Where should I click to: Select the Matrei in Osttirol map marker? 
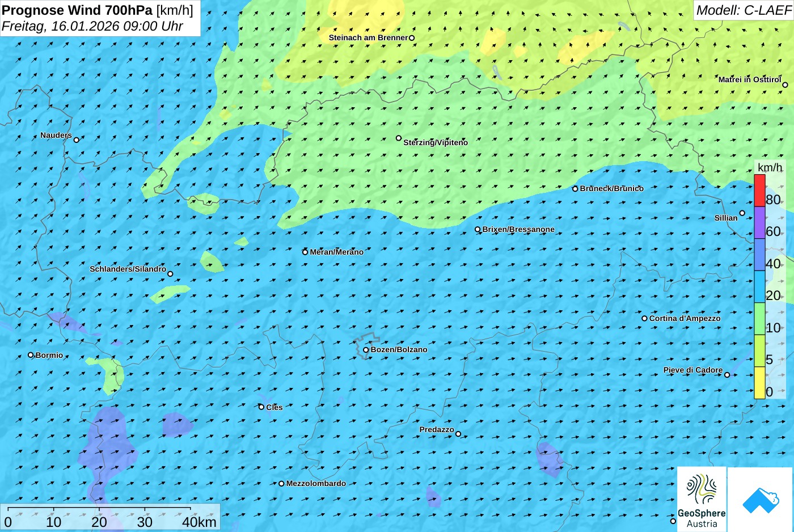point(785,85)
